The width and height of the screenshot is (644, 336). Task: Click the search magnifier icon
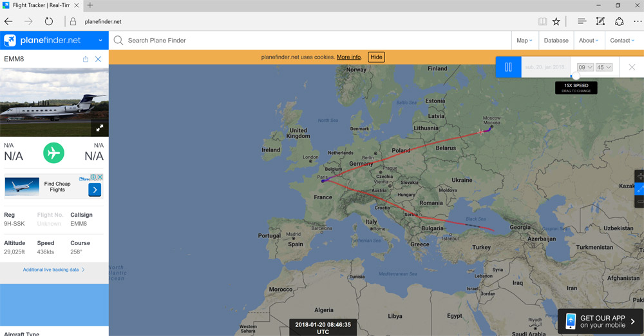coord(118,40)
